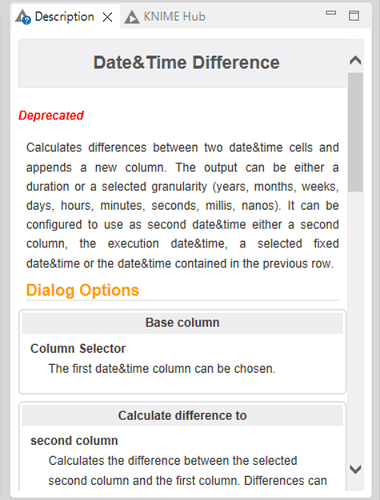Click the Date&Time Difference title
The height and width of the screenshot is (500, 380).
186,63
